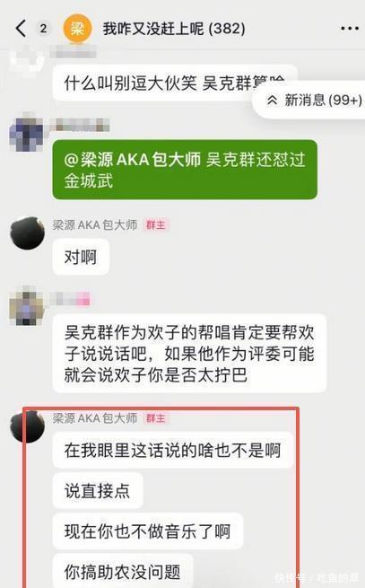The height and width of the screenshot is (588, 365).
Task: Open the three-dot more menu
Action: (x=349, y=29)
